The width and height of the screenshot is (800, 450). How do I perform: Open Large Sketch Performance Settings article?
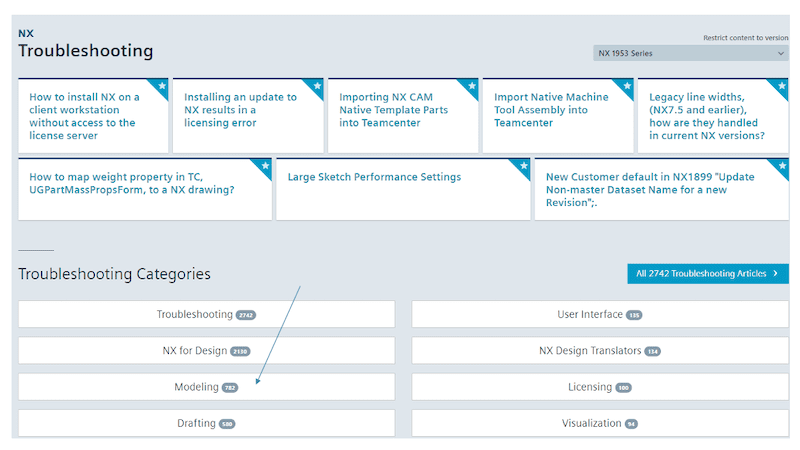(x=403, y=189)
